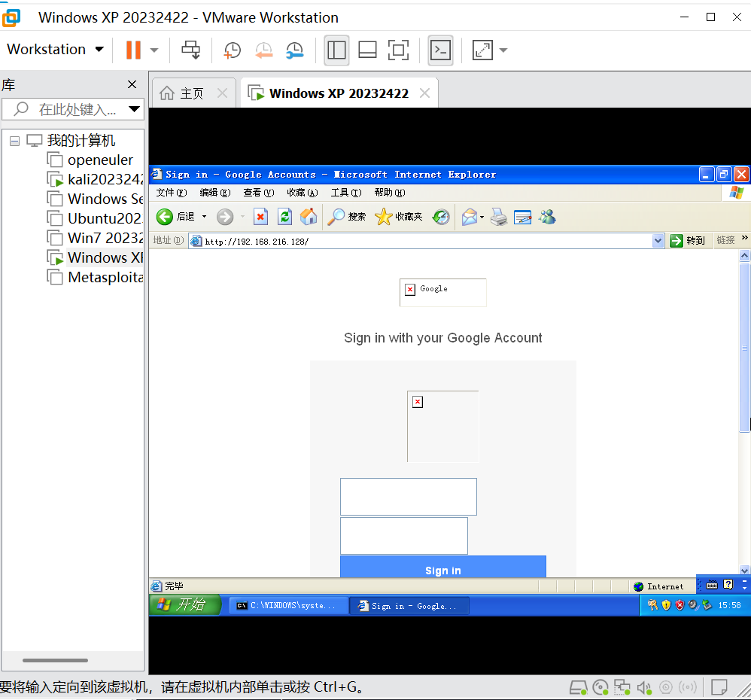Open the console view button
This screenshot has height=700, width=751.
(x=440, y=50)
